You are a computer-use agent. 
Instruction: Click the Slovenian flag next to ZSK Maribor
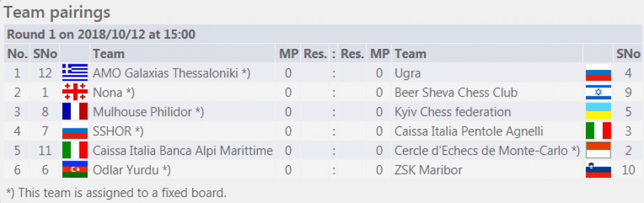[x=598, y=170]
